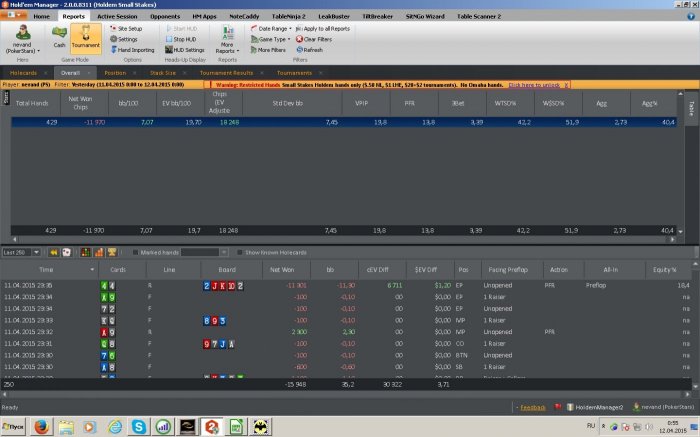The width and height of the screenshot is (700, 437).
Task: Switch to the Holecards report tab
Action: tap(23, 73)
